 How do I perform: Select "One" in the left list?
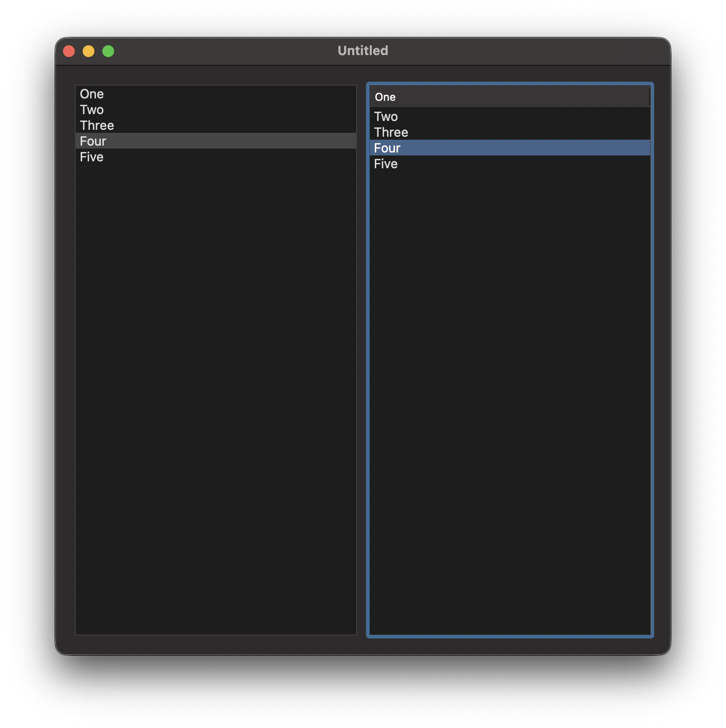click(92, 94)
